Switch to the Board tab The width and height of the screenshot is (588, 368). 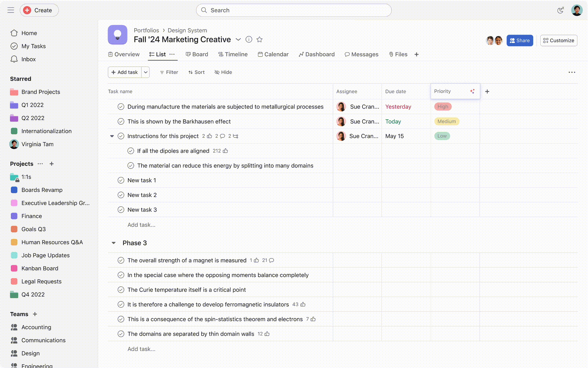coord(197,54)
